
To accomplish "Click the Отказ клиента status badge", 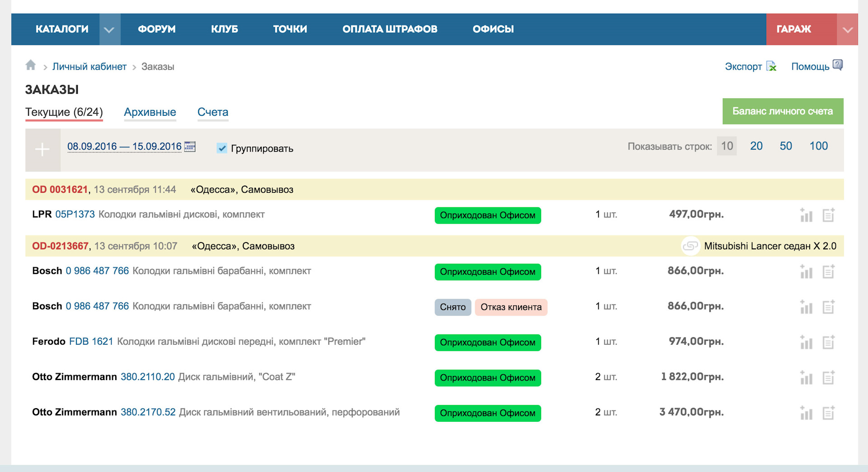I will [511, 307].
